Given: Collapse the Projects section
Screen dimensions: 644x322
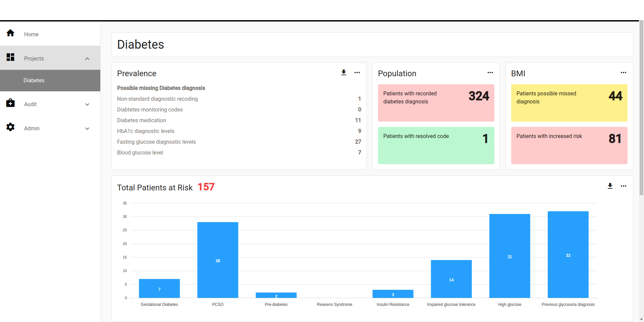Looking at the screenshot, I should click(87, 58).
